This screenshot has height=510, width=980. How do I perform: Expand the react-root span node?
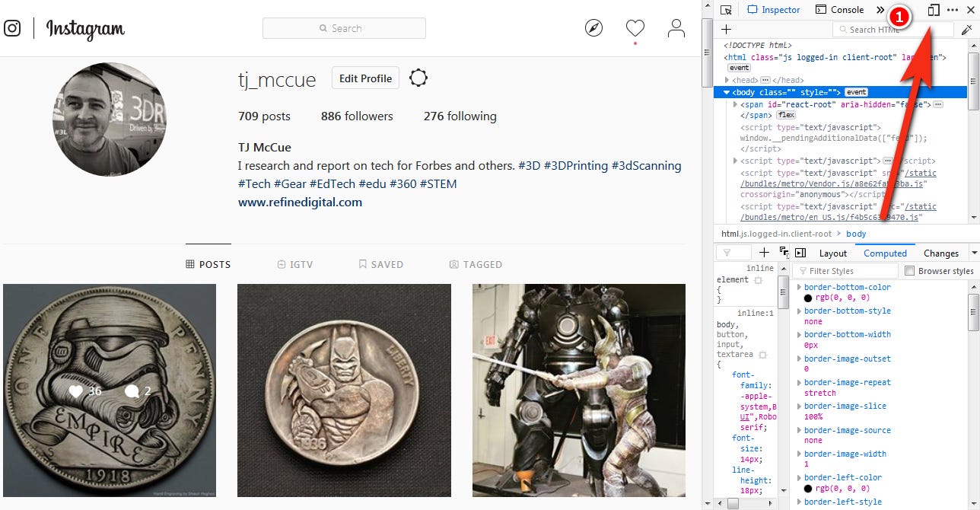pos(735,104)
